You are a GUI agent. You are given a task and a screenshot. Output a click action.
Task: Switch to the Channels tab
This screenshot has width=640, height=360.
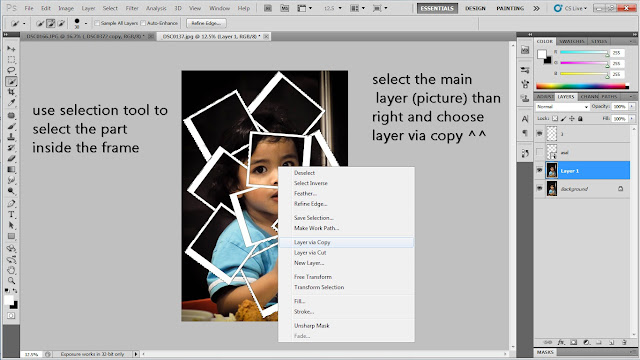589,97
